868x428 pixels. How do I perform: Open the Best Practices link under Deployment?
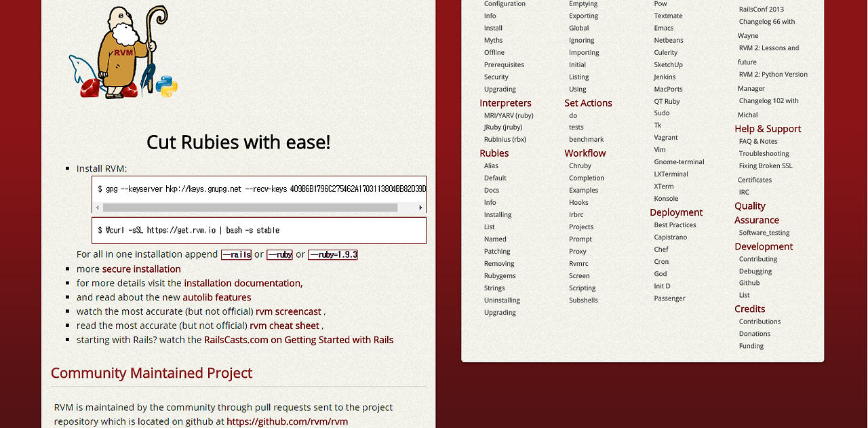coord(675,225)
